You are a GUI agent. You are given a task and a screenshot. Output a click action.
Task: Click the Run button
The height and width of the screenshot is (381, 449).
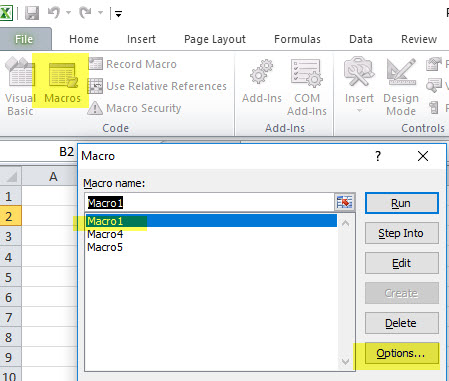(x=401, y=203)
